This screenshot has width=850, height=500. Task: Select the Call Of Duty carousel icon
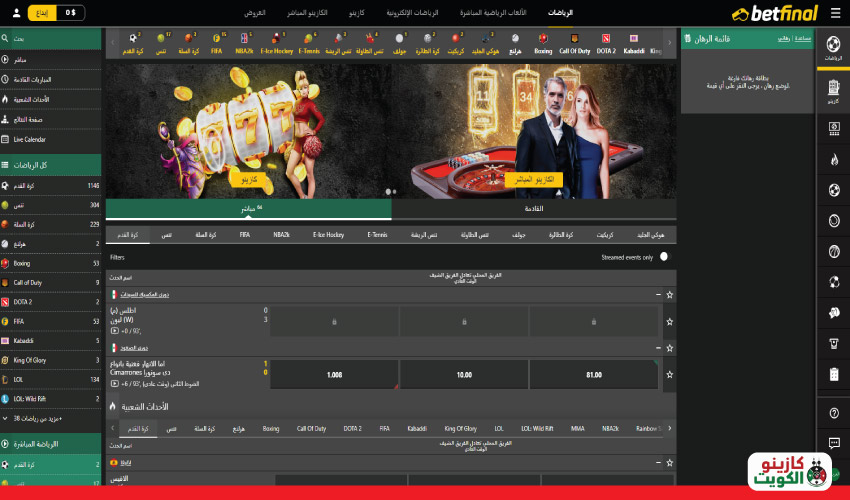pyautogui.click(x=575, y=43)
